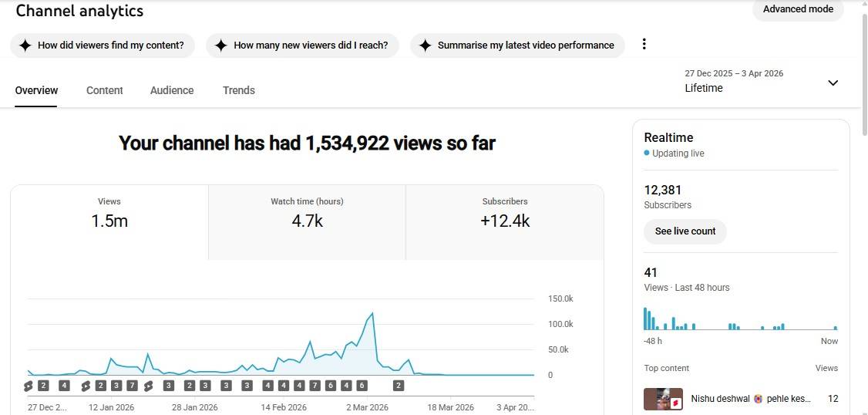Click sparkle icon on 'Summarise my latest video' chip
The height and width of the screenshot is (415, 868).
(425, 46)
